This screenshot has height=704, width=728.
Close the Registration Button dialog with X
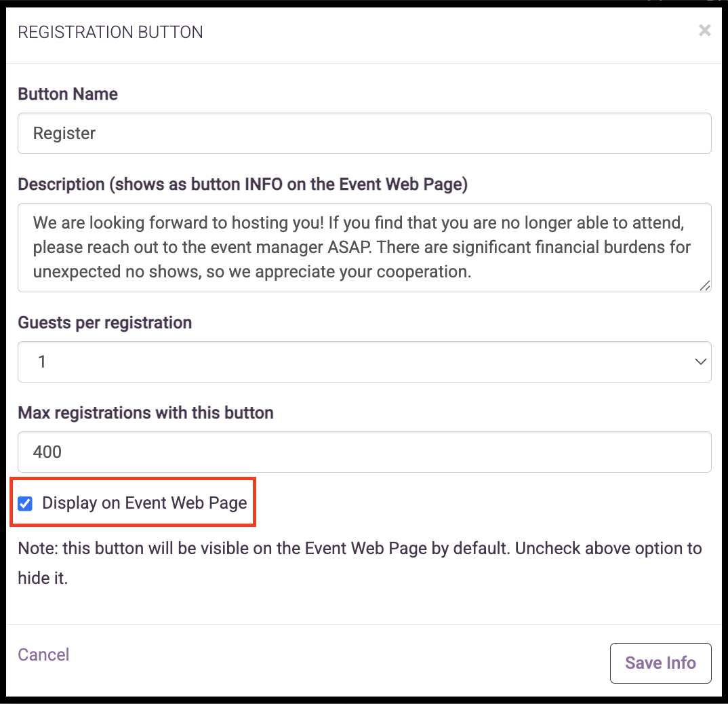point(705,31)
